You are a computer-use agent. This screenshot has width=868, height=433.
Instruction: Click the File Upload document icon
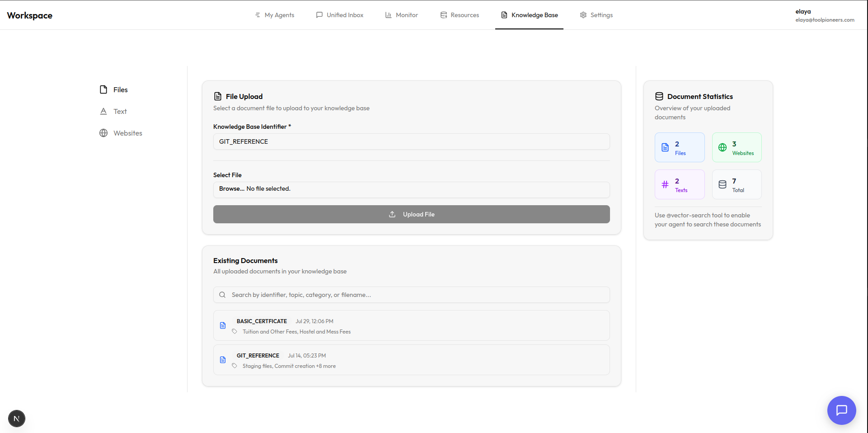(218, 96)
